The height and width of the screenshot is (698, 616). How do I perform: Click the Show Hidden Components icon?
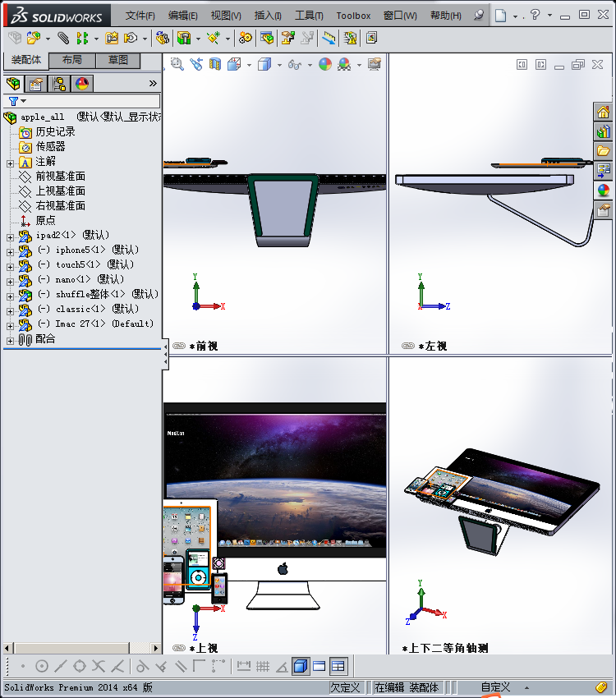point(163,39)
